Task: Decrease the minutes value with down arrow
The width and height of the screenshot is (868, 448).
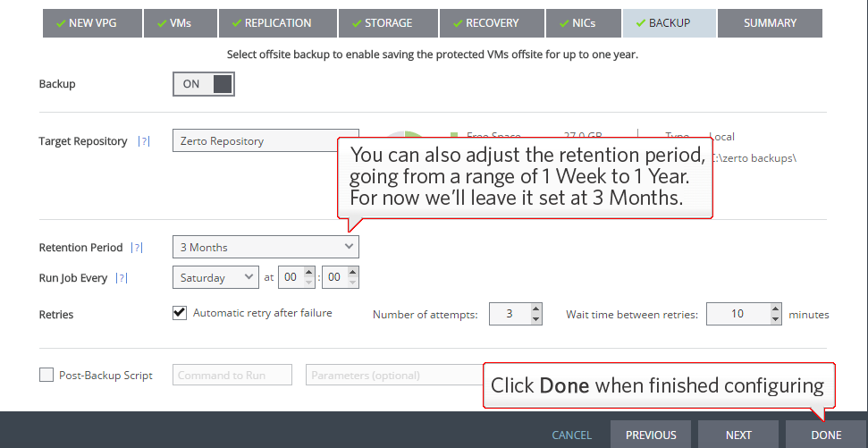Action: click(x=353, y=283)
